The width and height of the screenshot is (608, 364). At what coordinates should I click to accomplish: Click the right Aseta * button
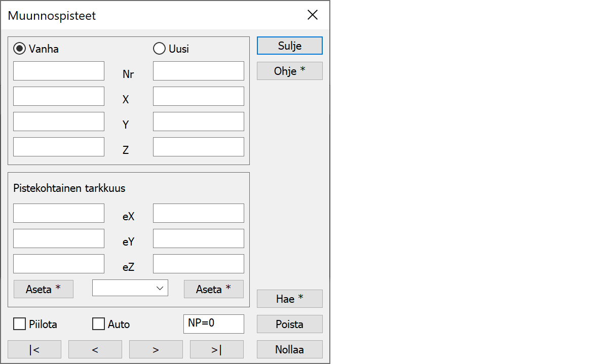click(214, 289)
